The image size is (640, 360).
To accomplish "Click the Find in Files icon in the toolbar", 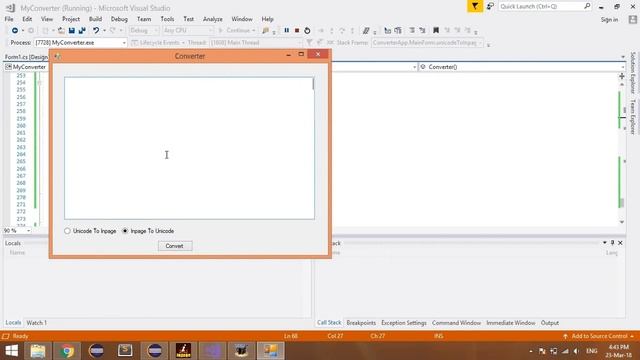I will (x=266, y=31).
